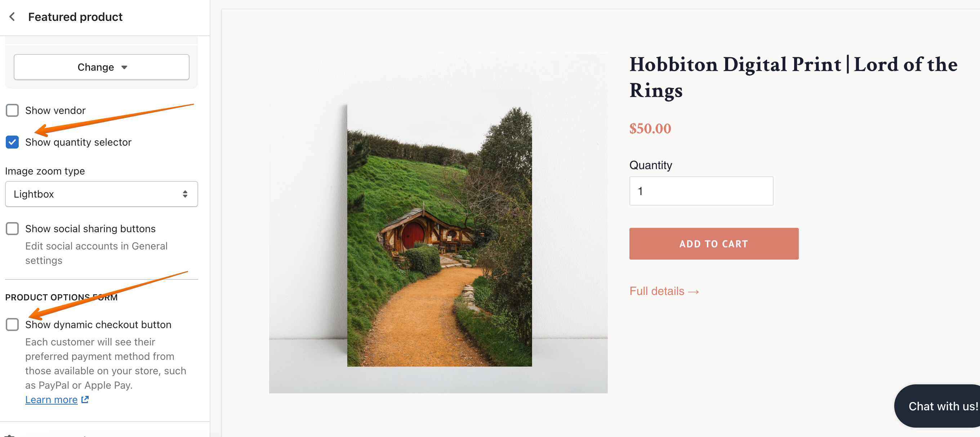The width and height of the screenshot is (980, 437).
Task: Click the Hobbiton Digital Print product title
Action: 793,77
